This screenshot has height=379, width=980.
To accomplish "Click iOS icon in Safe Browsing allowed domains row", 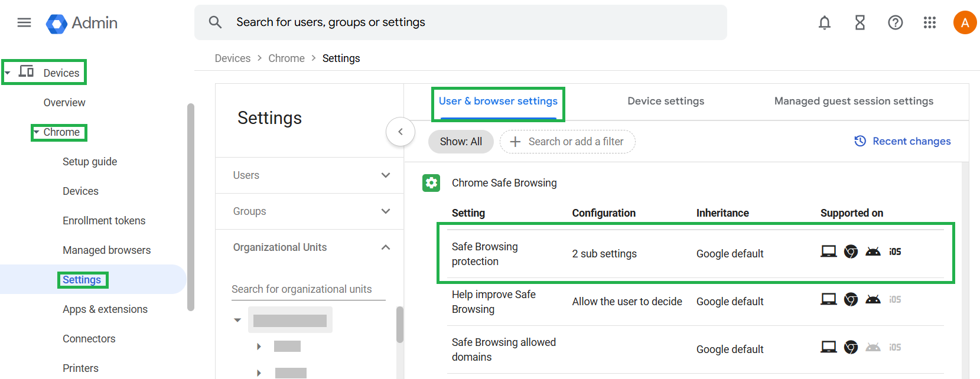I will click(x=896, y=347).
